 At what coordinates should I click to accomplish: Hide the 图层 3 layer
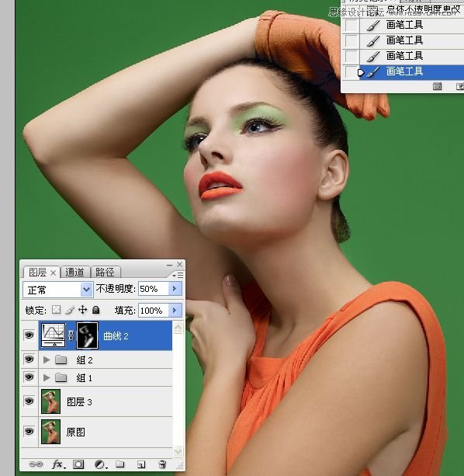tap(29, 401)
